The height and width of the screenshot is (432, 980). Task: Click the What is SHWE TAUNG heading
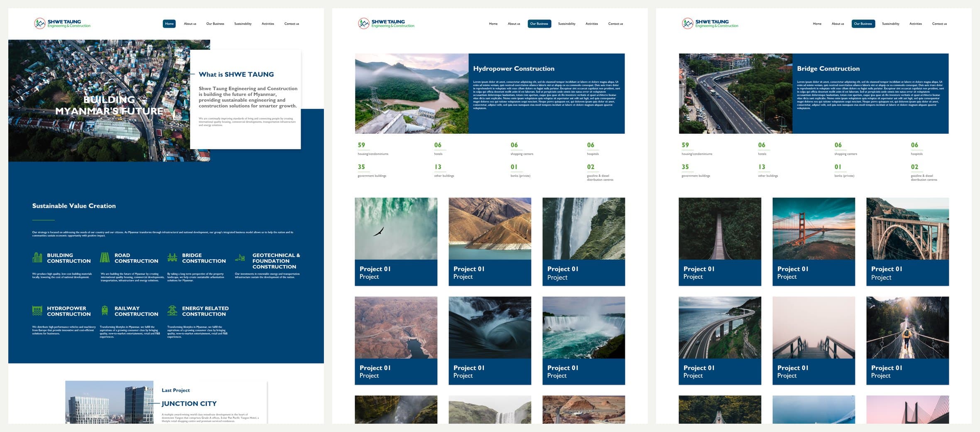coord(236,74)
